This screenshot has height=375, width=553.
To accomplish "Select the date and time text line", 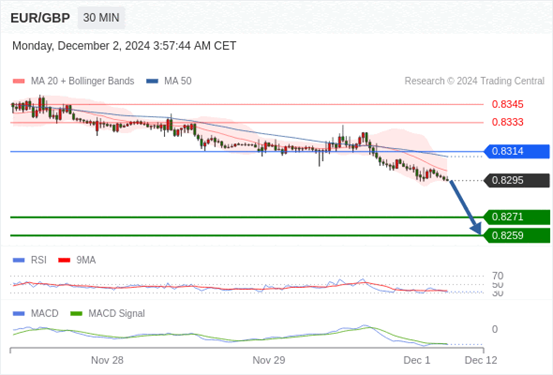I will pos(124,46).
